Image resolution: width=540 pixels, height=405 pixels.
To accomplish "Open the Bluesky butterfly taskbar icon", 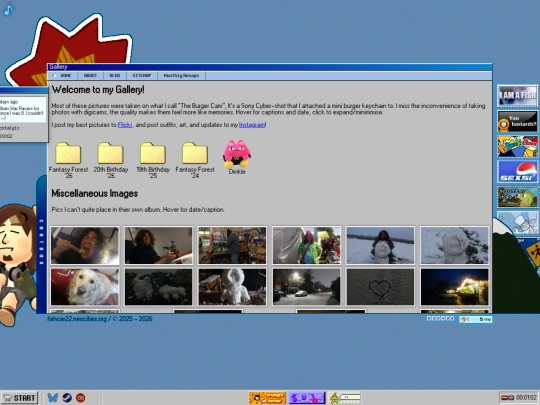I will pos(53,398).
